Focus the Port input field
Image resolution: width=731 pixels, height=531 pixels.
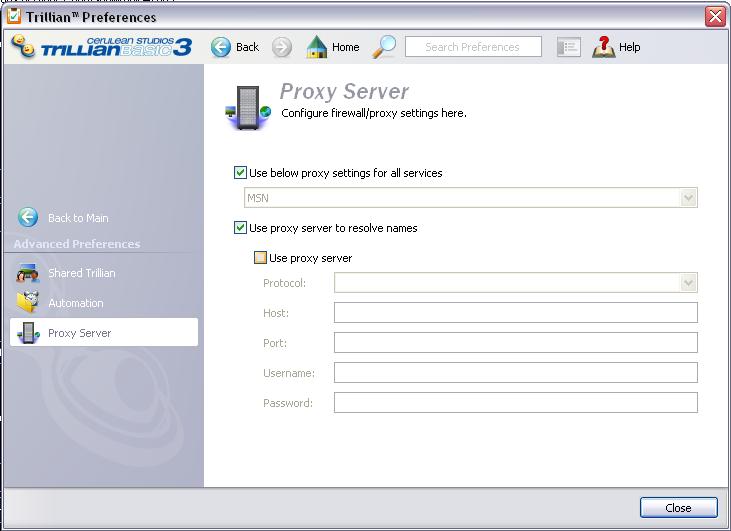tap(515, 343)
